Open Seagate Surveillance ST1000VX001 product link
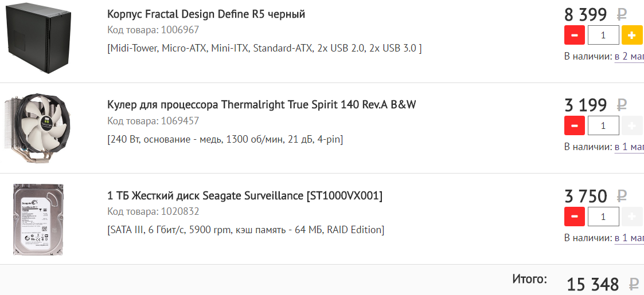The height and width of the screenshot is (295, 644). pyautogui.click(x=244, y=196)
